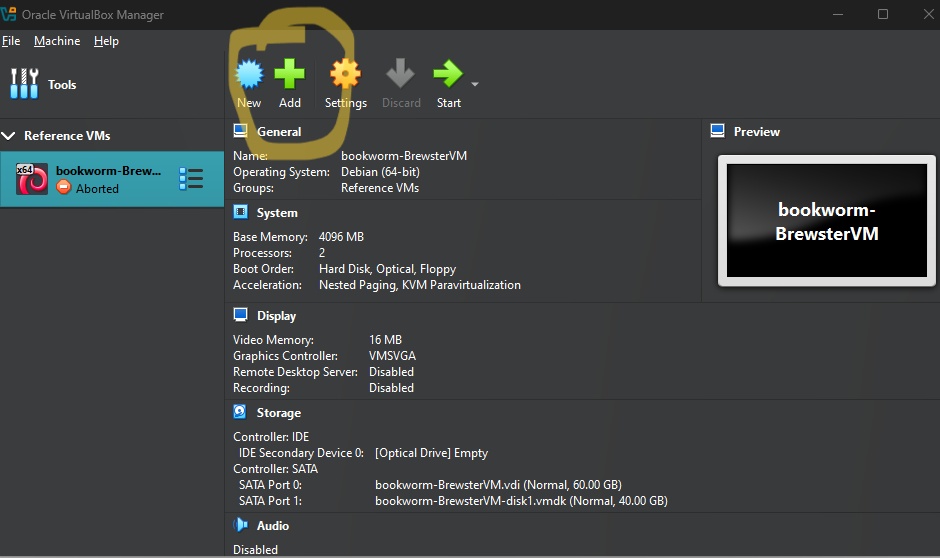Select the Tools wrench icon
Viewport: 940px width, 558px height.
[25, 83]
